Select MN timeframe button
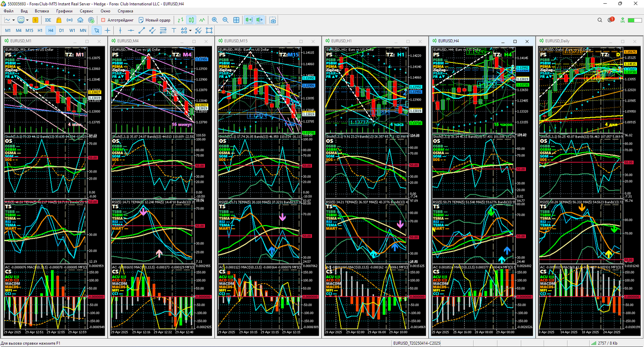The height and width of the screenshot is (347, 644). pyautogui.click(x=83, y=31)
